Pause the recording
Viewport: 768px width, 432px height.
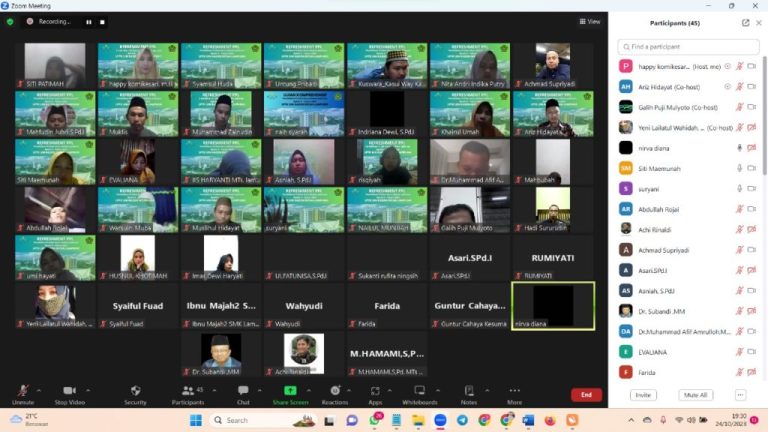click(89, 22)
